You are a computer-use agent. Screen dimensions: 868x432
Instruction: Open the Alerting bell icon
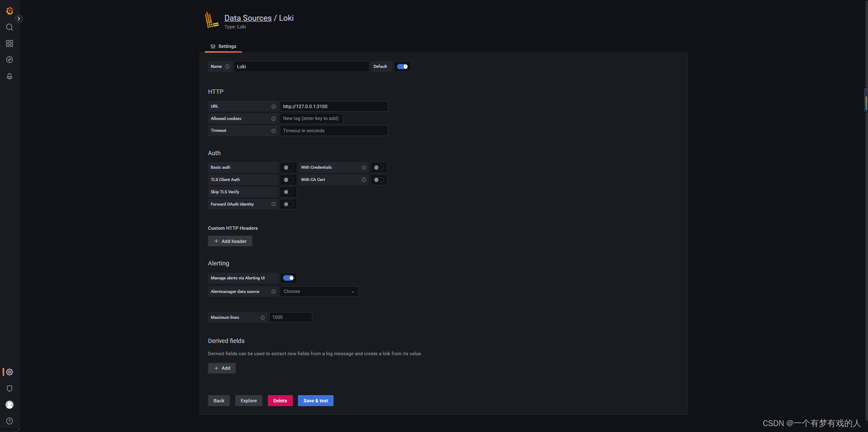point(9,76)
